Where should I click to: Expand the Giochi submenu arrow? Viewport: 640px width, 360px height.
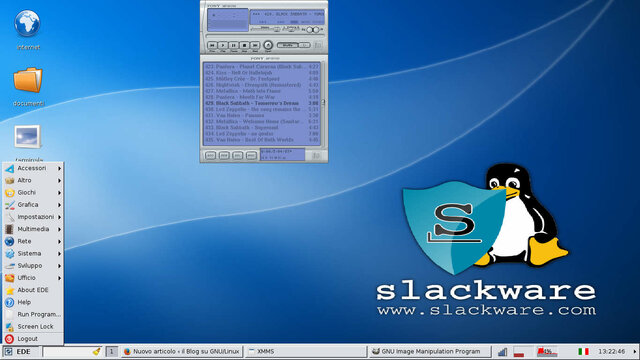click(x=59, y=193)
